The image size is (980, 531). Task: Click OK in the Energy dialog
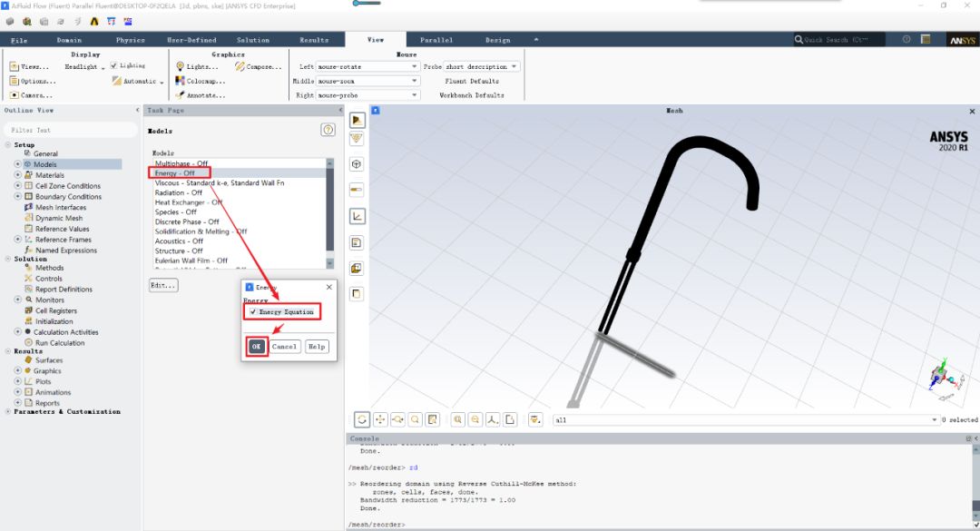[x=256, y=347]
